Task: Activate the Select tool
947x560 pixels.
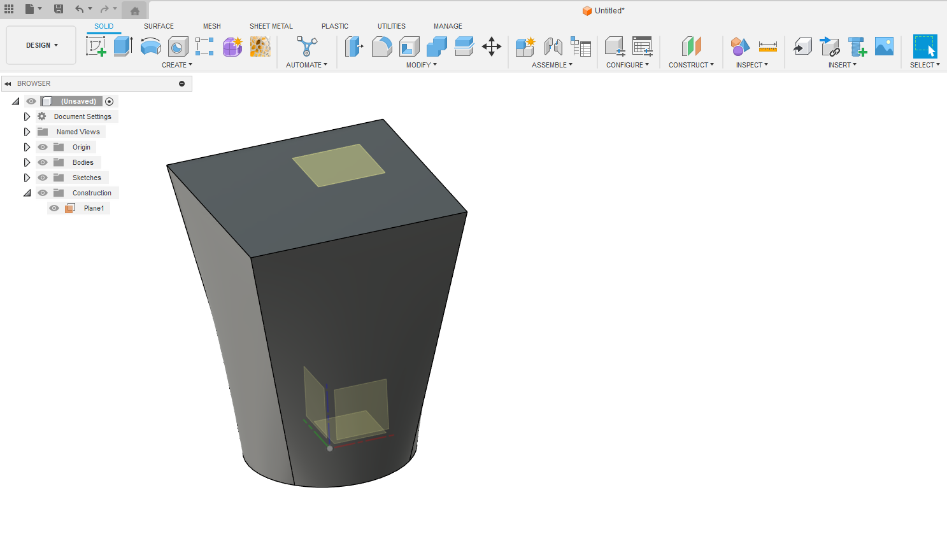Action: [925, 46]
